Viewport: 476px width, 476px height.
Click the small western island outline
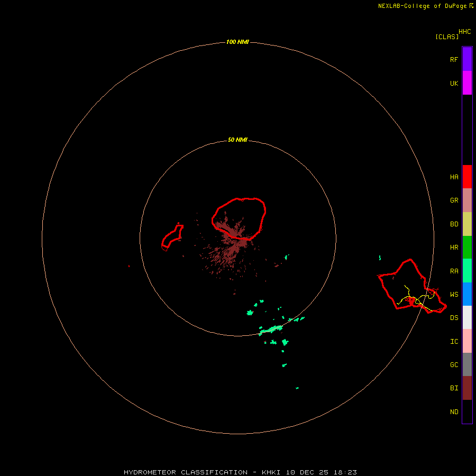pyautogui.click(x=172, y=237)
